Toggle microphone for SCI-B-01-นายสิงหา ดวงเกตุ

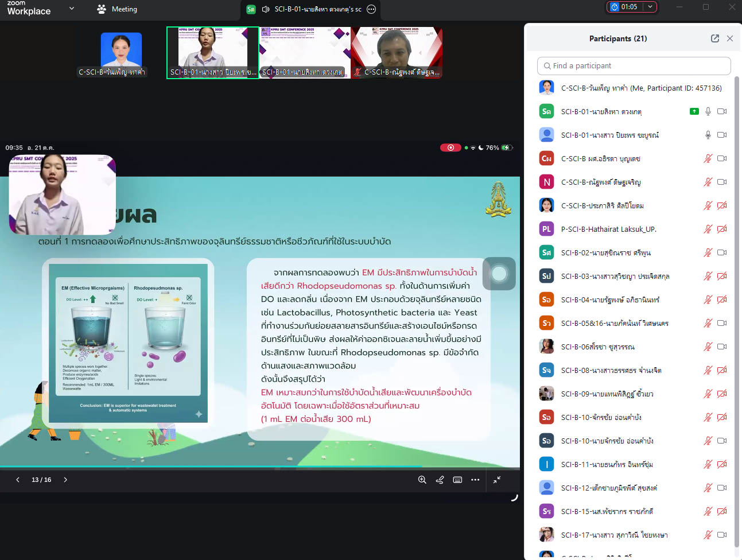708,111
